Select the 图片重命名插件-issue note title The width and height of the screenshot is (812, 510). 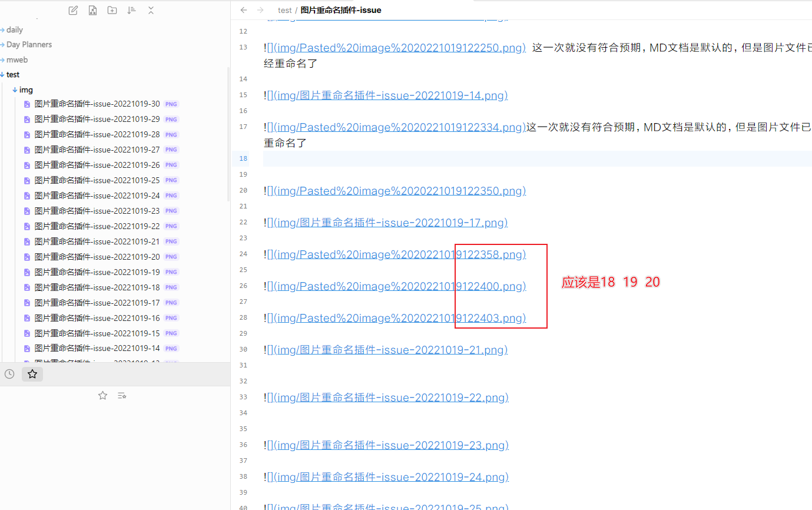(340, 10)
